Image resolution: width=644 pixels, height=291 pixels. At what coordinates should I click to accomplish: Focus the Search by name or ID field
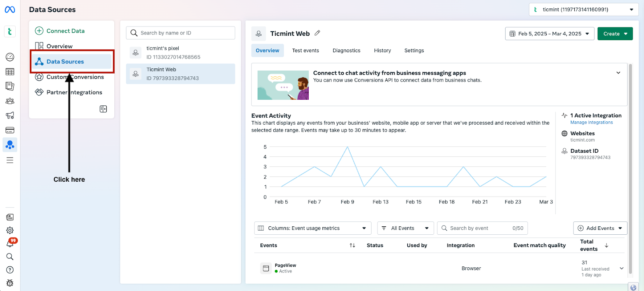click(x=180, y=33)
